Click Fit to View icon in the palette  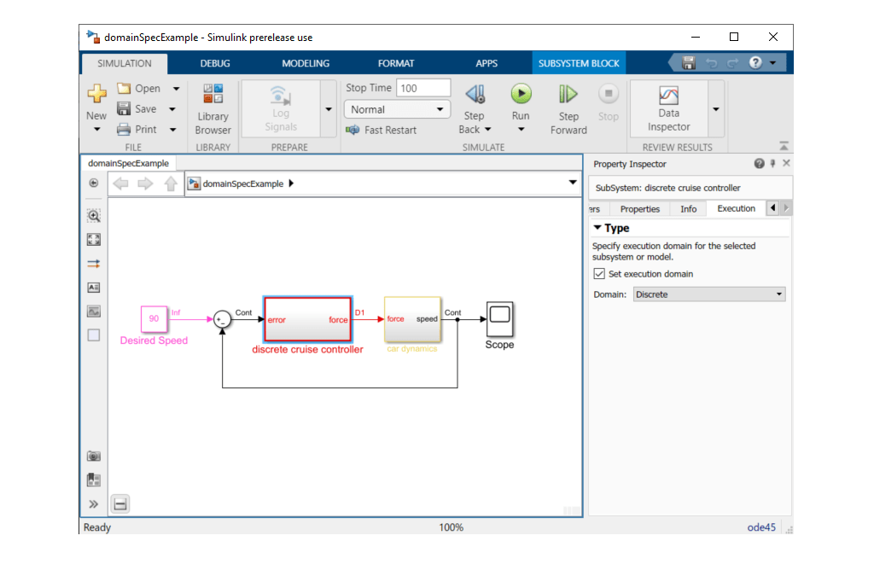point(94,240)
